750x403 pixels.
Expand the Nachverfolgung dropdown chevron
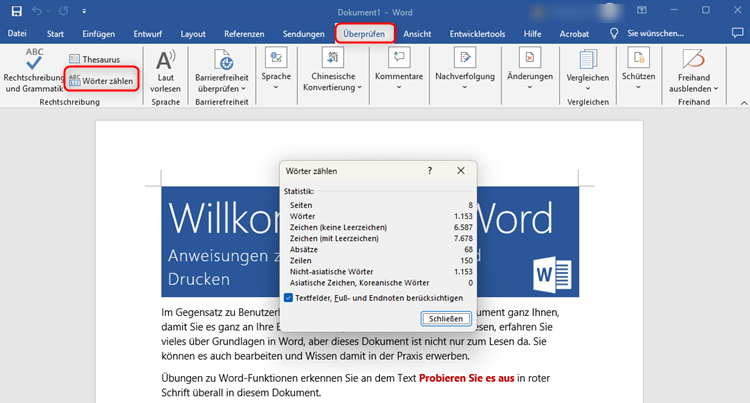pos(465,87)
